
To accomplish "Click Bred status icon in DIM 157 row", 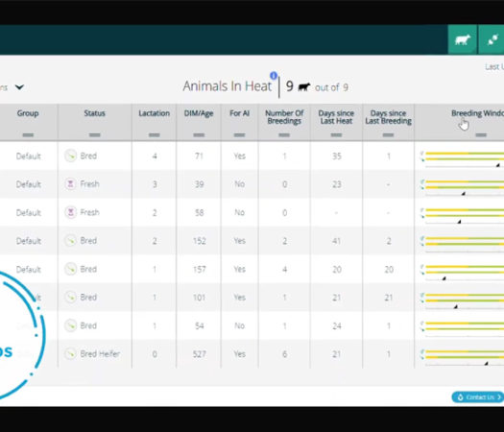I will (71, 269).
